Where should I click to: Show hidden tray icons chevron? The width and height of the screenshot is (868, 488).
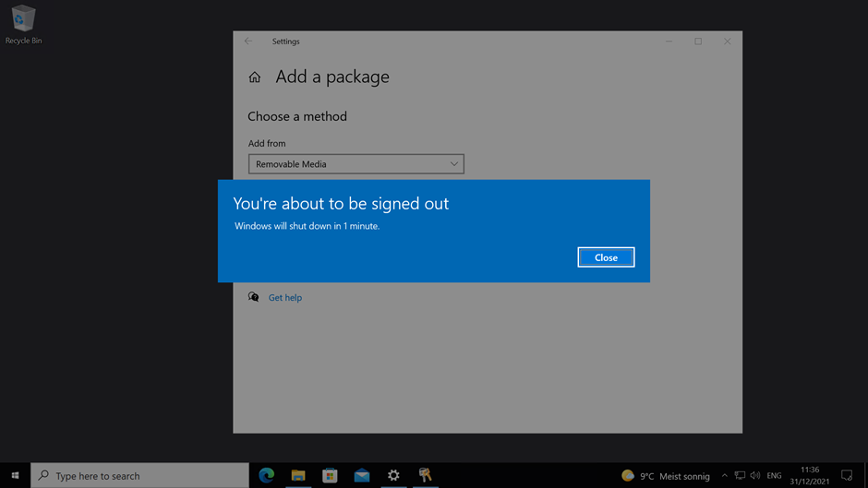724,475
